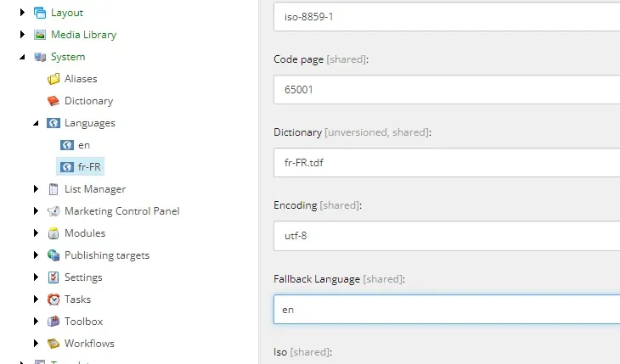Click the Iso [shared] field label
The height and width of the screenshot is (364, 620).
[x=303, y=352]
